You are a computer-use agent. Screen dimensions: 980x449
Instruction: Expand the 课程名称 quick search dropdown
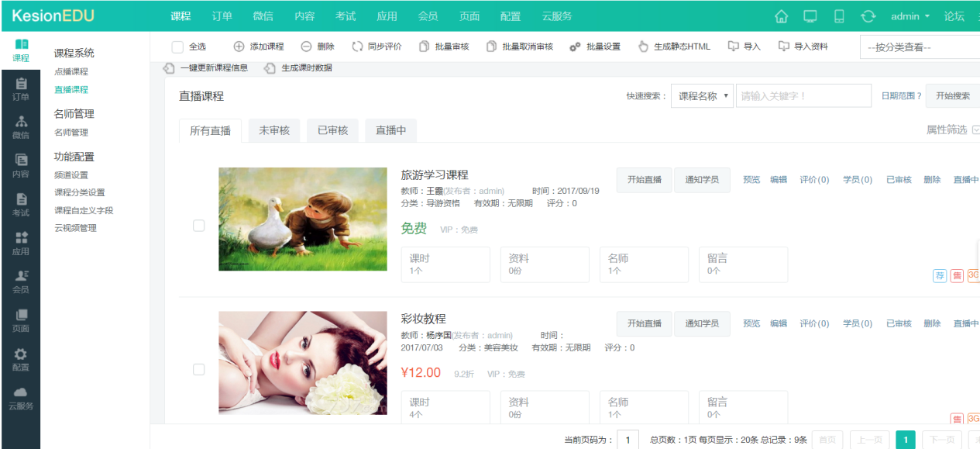[x=702, y=96]
